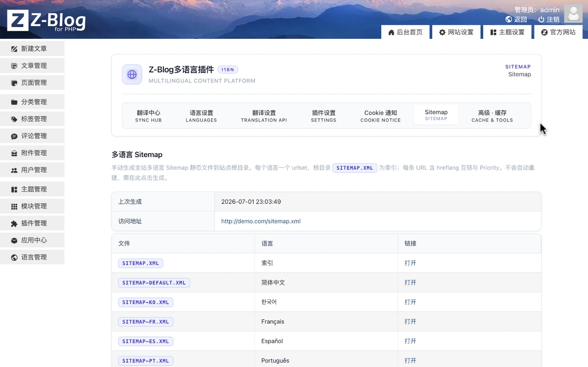
Task: Open 打开 link for 한국어 sitemap
Action: [410, 302]
